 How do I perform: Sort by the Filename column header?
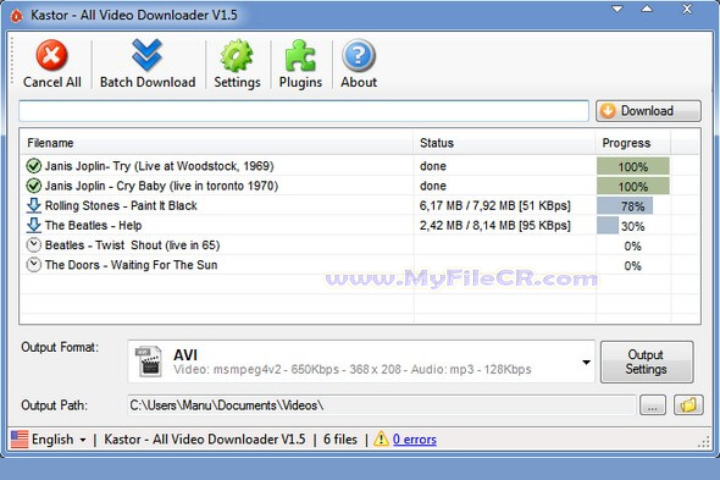click(x=217, y=143)
